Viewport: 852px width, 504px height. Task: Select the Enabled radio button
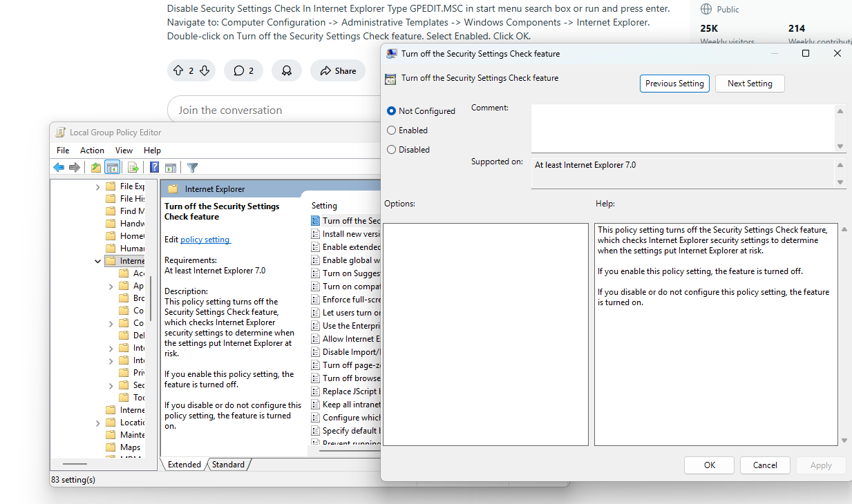[392, 130]
